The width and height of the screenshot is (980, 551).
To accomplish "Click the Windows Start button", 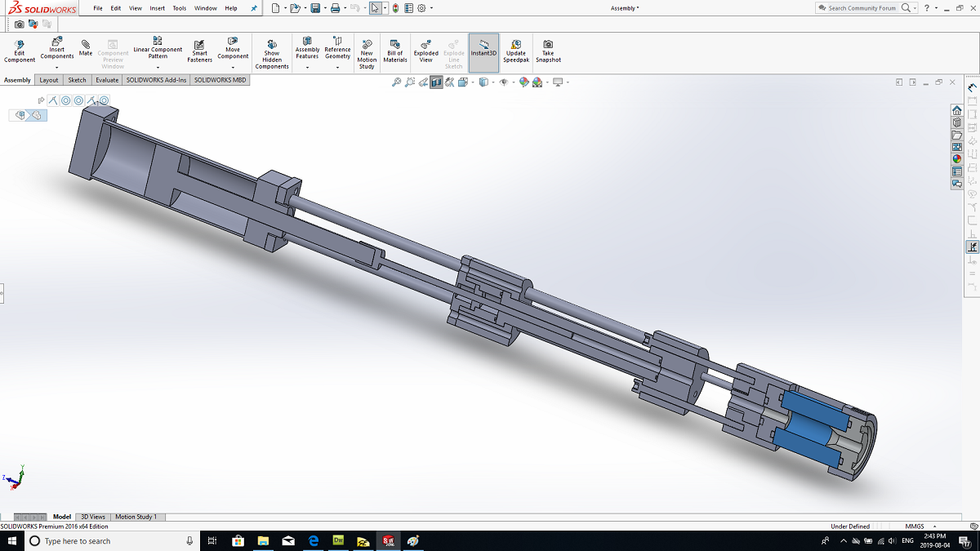I will click(x=11, y=541).
